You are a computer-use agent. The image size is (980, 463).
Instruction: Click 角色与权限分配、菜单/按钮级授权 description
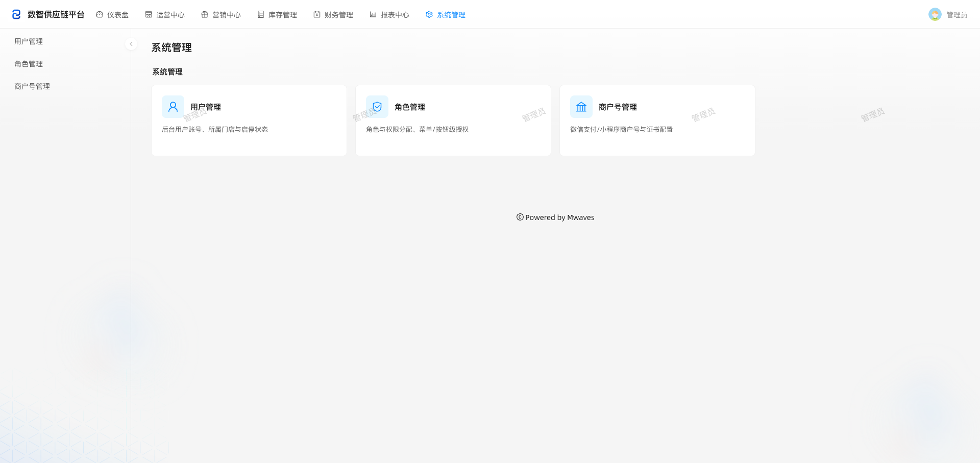(418, 129)
